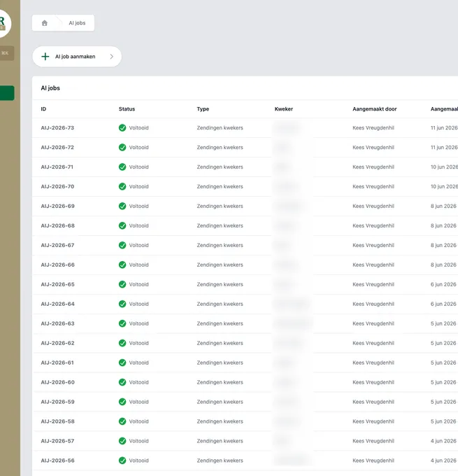Open job AIJ-2026-64

point(57,304)
